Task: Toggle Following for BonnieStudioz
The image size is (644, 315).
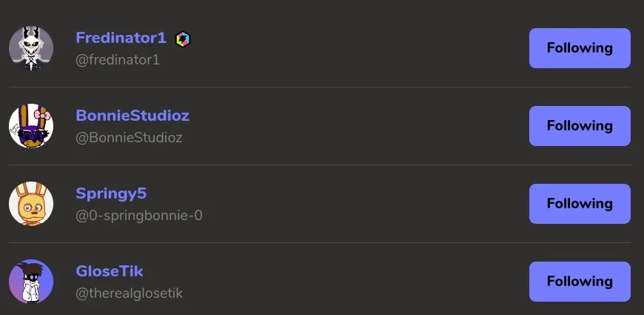Action: pyautogui.click(x=580, y=126)
